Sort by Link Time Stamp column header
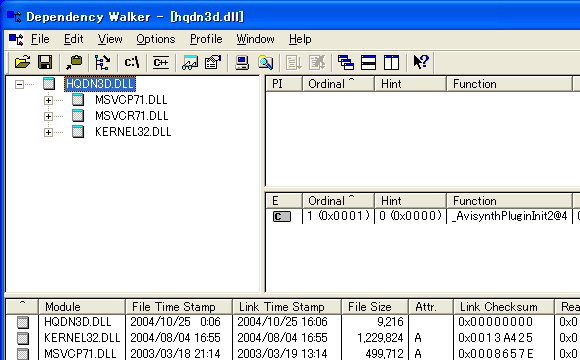 [x=287, y=307]
